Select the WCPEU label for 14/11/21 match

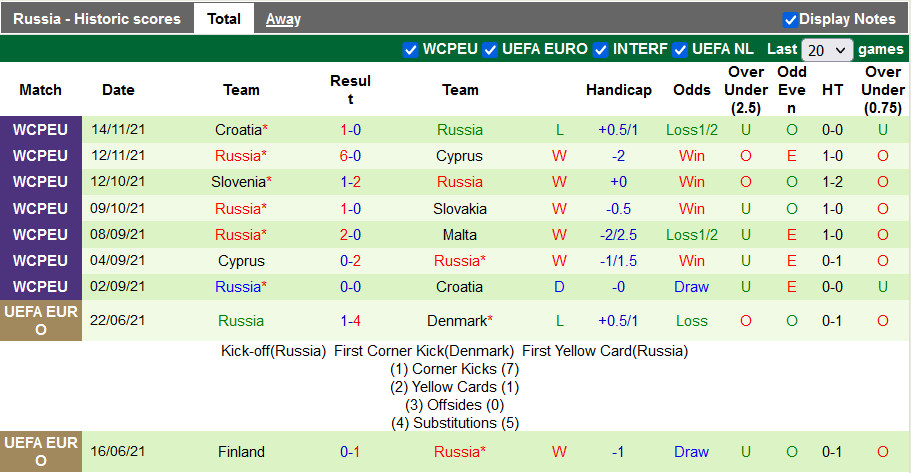41,130
